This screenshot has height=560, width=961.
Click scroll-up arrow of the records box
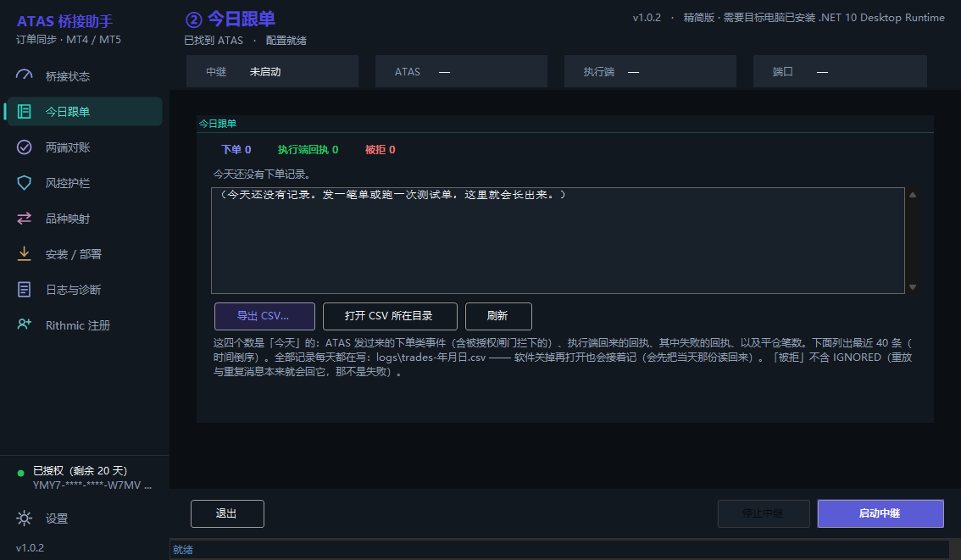(913, 195)
